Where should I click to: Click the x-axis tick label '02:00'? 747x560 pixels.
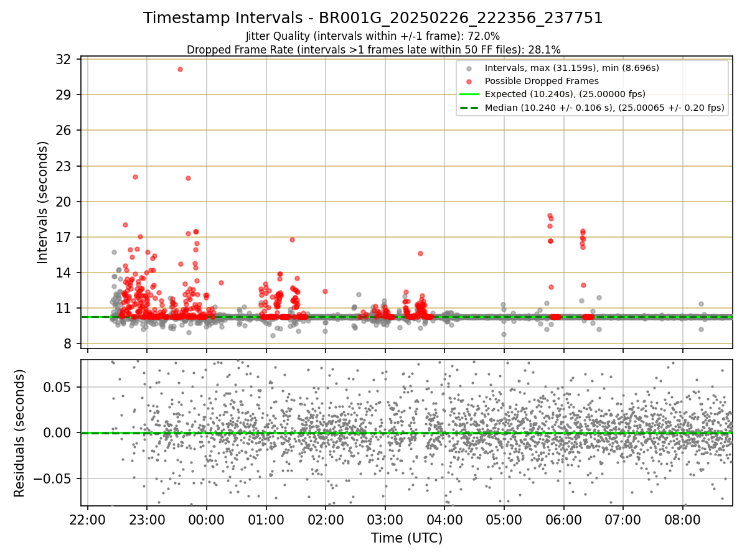(326, 520)
